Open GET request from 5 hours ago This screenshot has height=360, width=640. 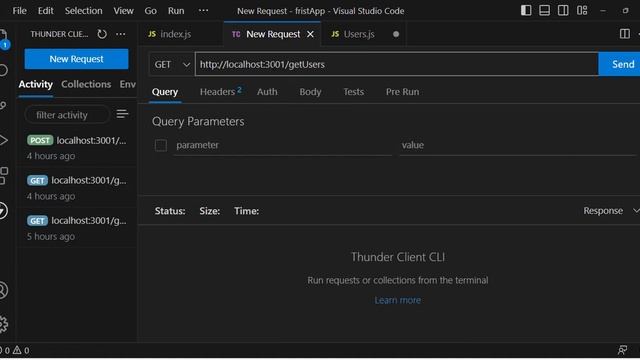pyautogui.click(x=77, y=228)
